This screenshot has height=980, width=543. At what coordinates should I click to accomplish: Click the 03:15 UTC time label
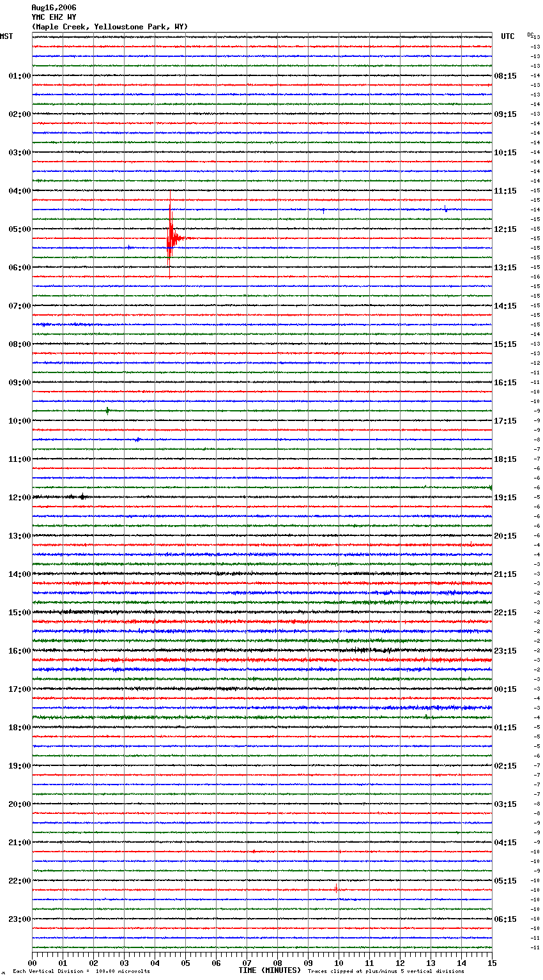coord(505,804)
